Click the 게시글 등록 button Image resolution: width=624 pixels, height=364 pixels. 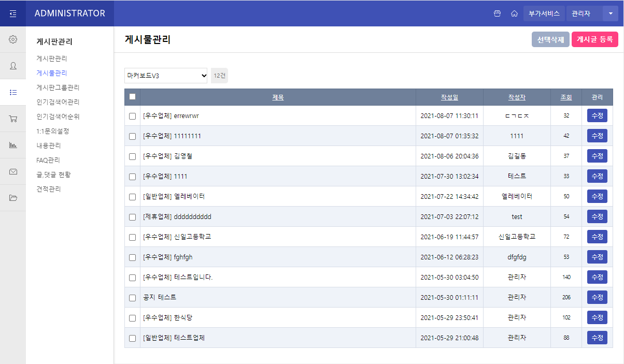click(594, 39)
